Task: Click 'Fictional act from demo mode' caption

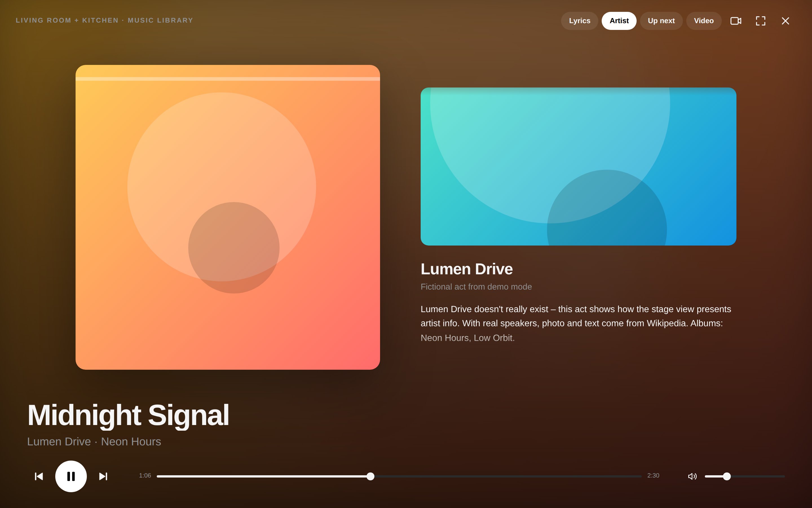Action: (476, 287)
